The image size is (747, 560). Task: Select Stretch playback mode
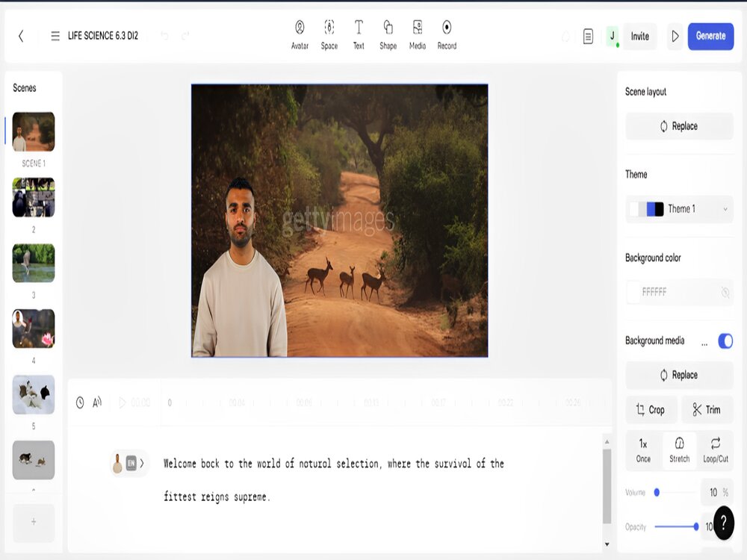679,450
